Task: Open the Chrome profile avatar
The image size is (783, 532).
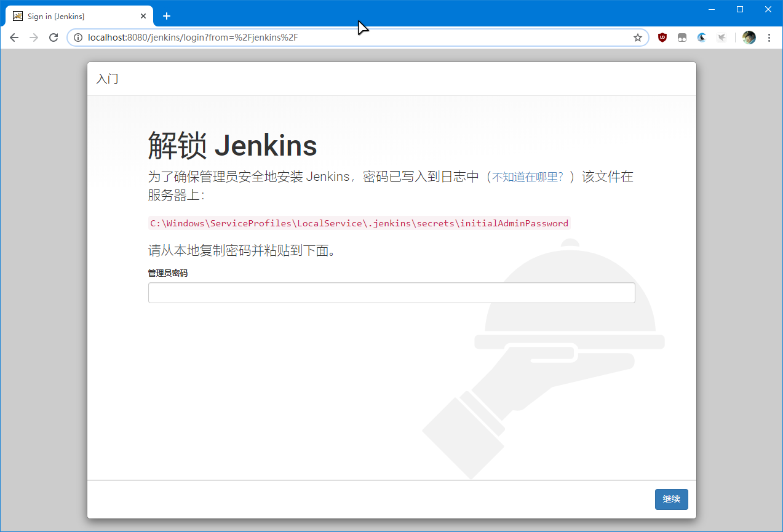Action: [x=749, y=38]
